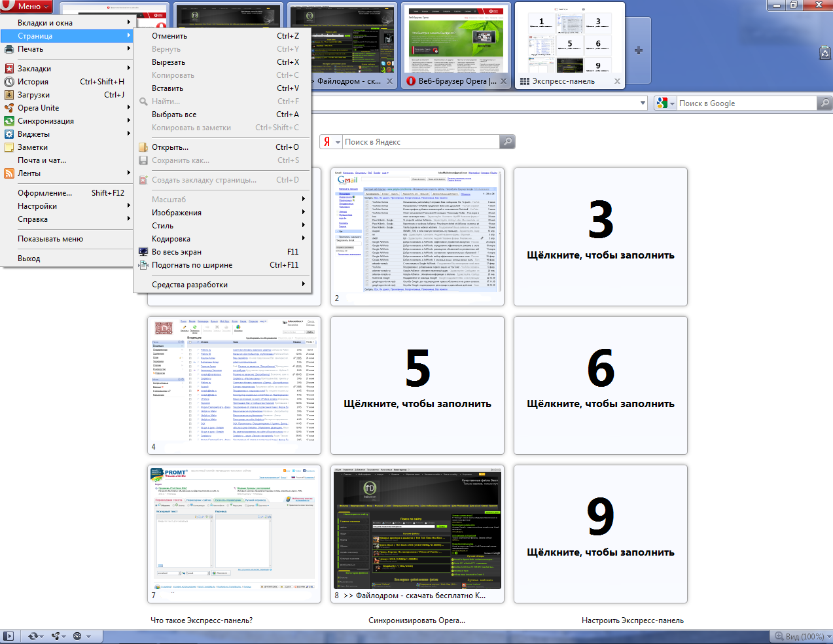Image resolution: width=833 pixels, height=644 pixels.
Task: Fill empty Speed Dial cell 9
Action: coord(601,534)
